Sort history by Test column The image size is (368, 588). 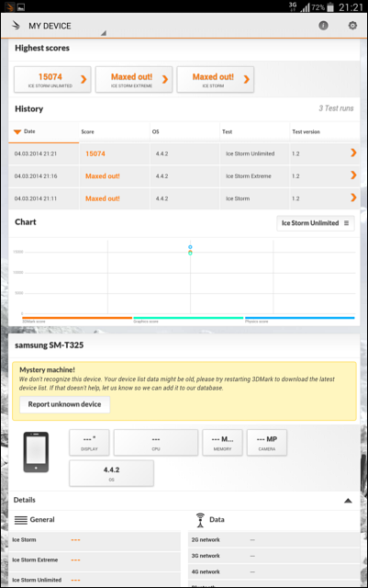click(255, 131)
